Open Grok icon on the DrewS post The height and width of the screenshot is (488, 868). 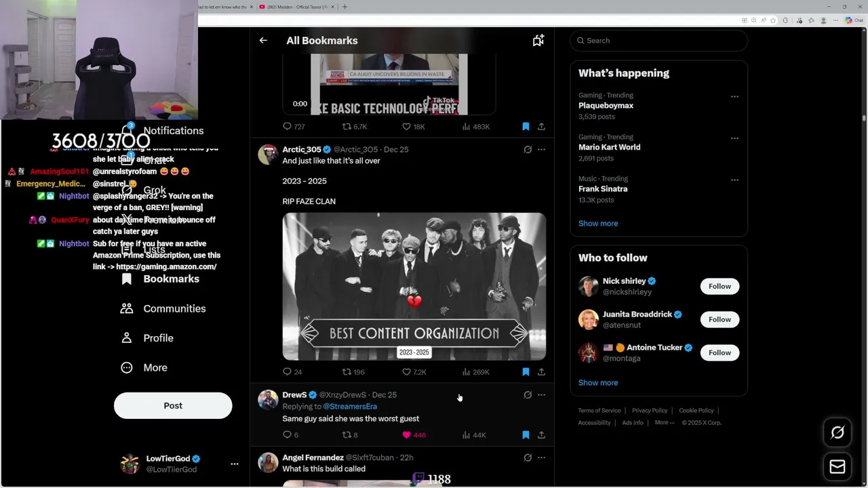click(x=528, y=395)
